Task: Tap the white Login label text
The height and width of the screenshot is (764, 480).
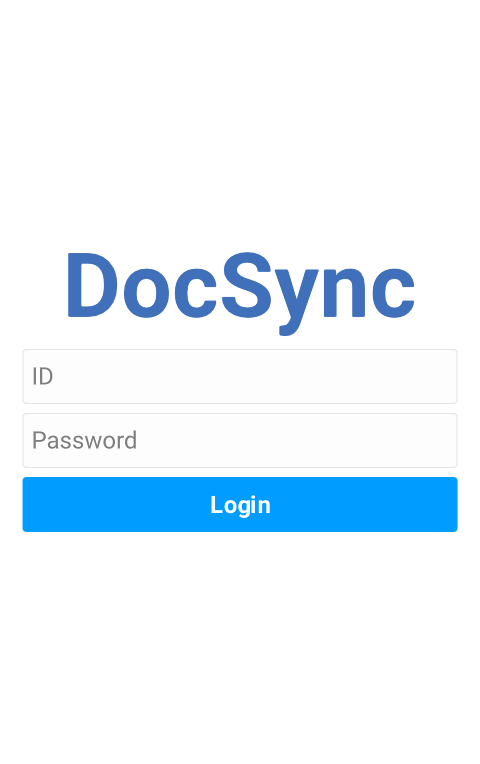Action: pyautogui.click(x=240, y=505)
